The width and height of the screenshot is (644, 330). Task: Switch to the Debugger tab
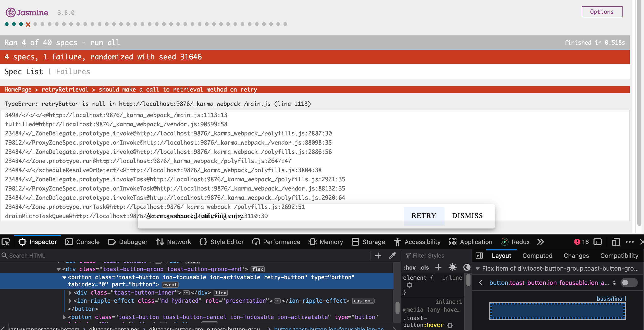coord(128,242)
